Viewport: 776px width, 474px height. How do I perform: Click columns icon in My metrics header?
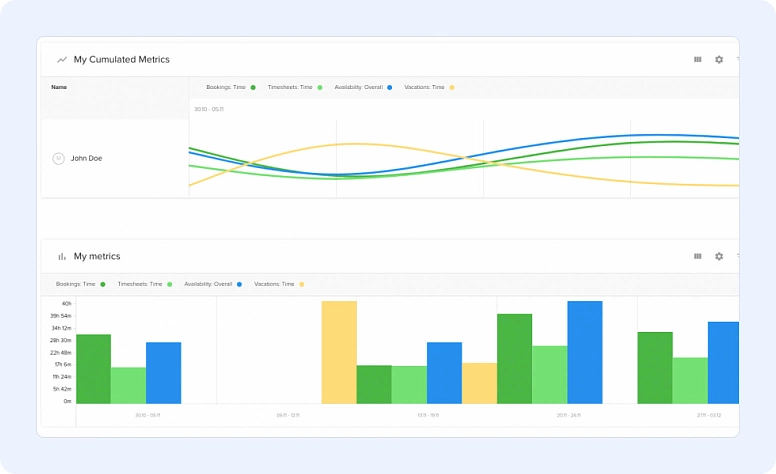coord(697,257)
